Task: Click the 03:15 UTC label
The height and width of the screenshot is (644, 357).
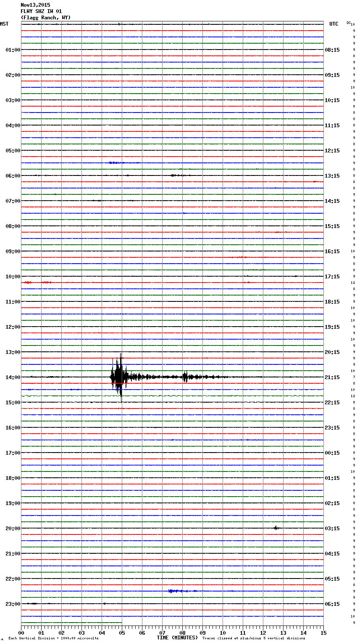Action: [332, 529]
